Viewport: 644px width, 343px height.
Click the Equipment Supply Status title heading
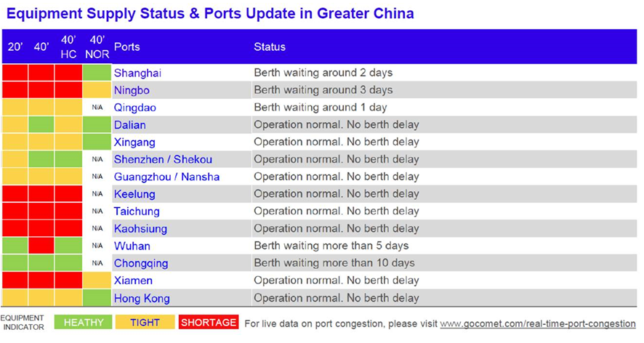[210, 14]
